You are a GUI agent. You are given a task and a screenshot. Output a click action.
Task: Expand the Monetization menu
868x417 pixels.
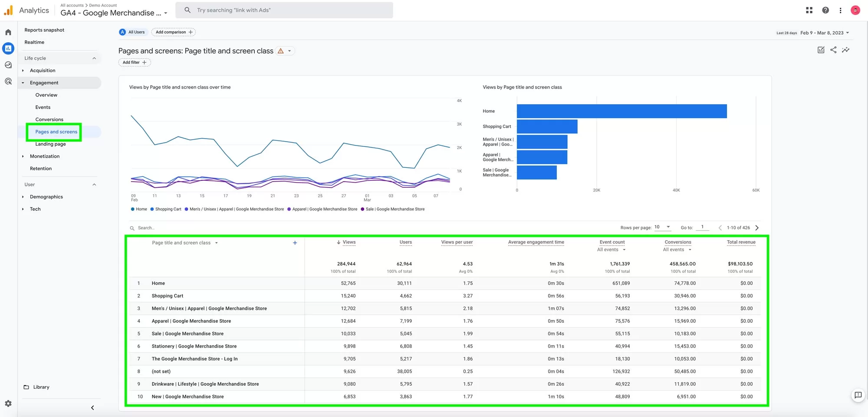[x=23, y=156]
